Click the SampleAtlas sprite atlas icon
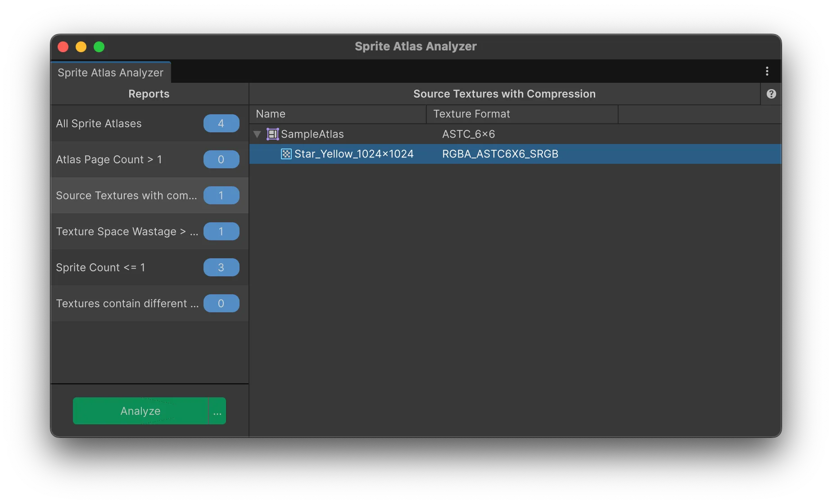Screen dimensions: 832x504 [x=273, y=134]
